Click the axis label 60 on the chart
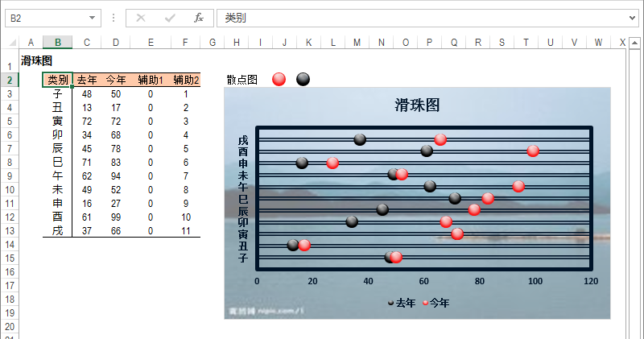The height and width of the screenshot is (339, 644). click(424, 281)
